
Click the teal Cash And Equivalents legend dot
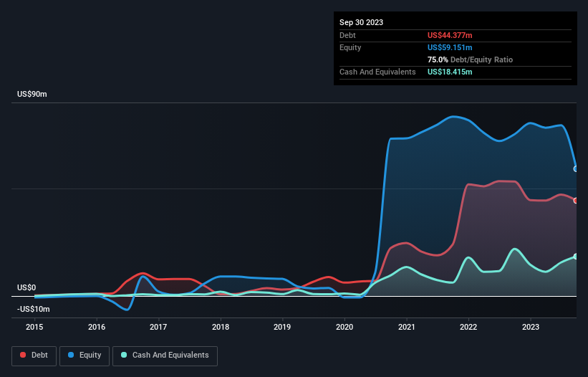[x=124, y=355]
